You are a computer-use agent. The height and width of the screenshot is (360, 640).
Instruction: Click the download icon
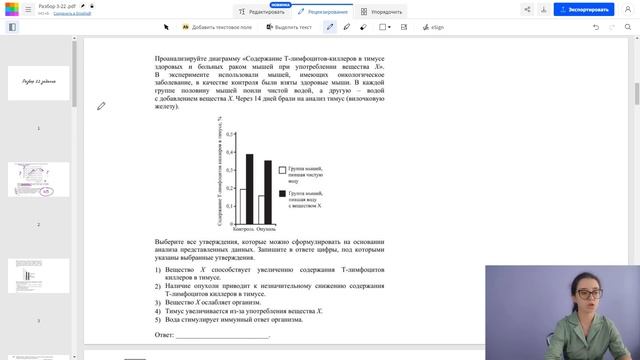pos(543,9)
